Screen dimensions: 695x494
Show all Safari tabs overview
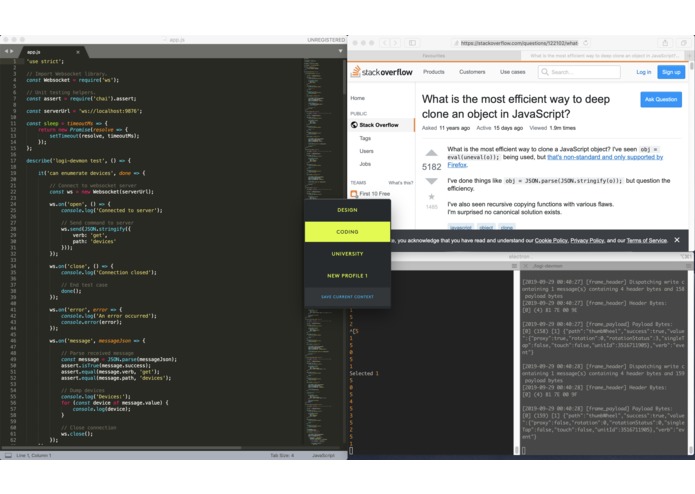683,43
